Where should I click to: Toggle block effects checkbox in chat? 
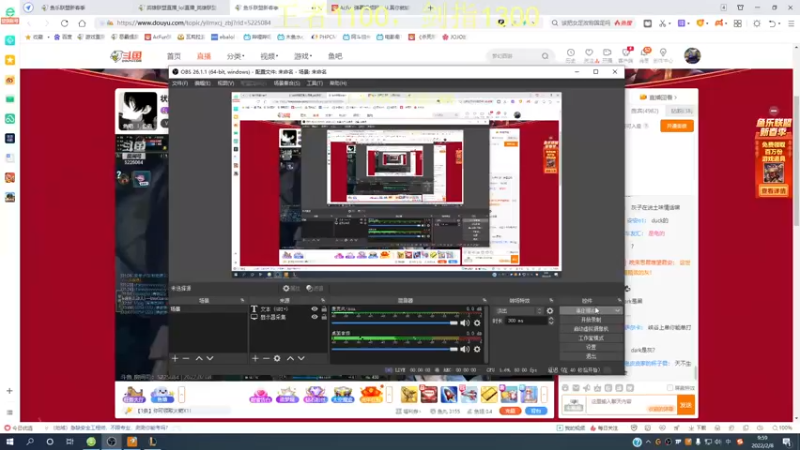tap(670, 388)
